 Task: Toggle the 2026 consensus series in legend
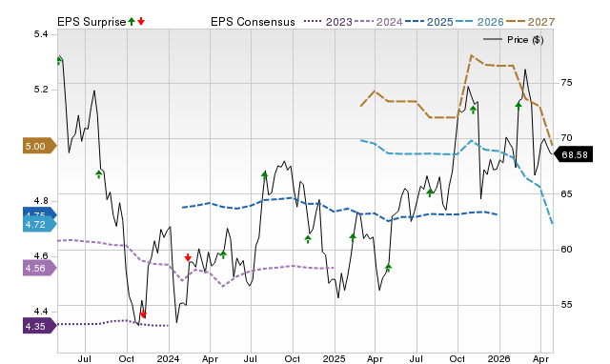tap(479, 22)
